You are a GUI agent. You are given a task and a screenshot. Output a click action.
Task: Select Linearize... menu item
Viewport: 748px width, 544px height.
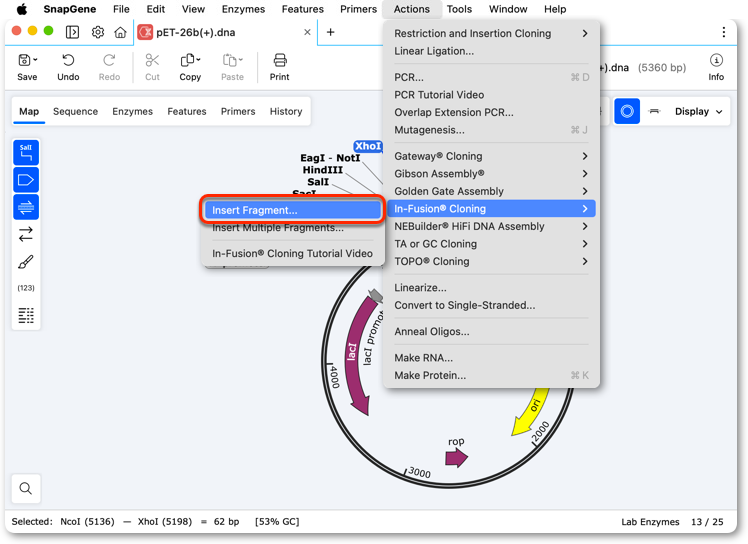tap(491, 288)
